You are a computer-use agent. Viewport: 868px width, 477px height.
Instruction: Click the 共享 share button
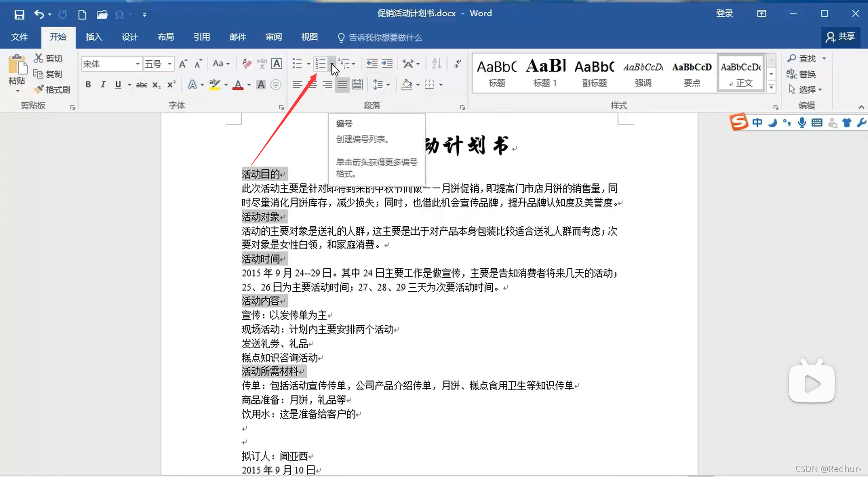coord(840,37)
